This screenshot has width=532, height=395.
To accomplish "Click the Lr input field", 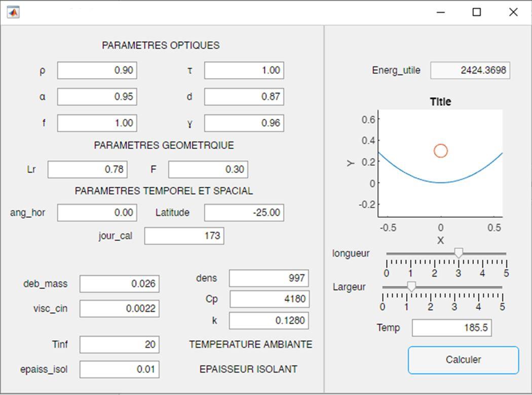I will tap(88, 169).
